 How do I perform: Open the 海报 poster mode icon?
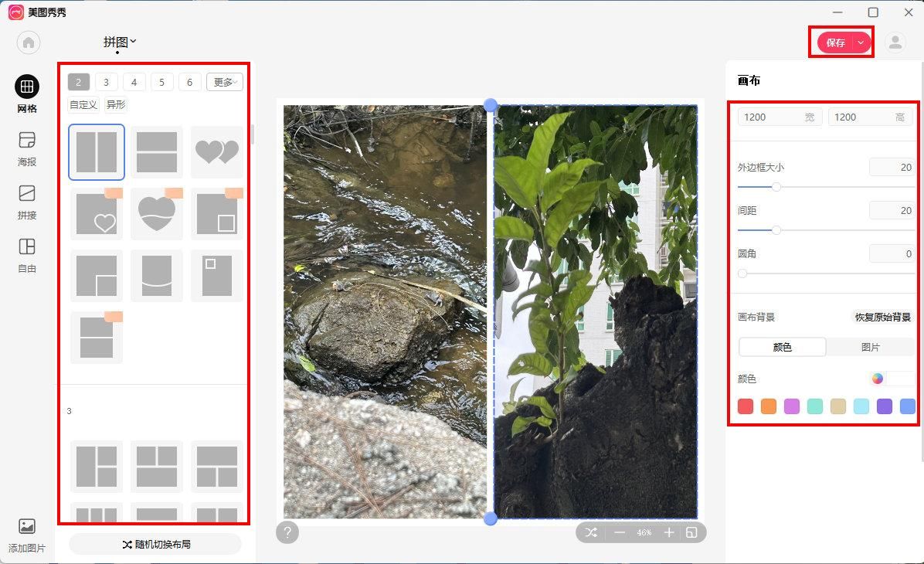tap(26, 141)
